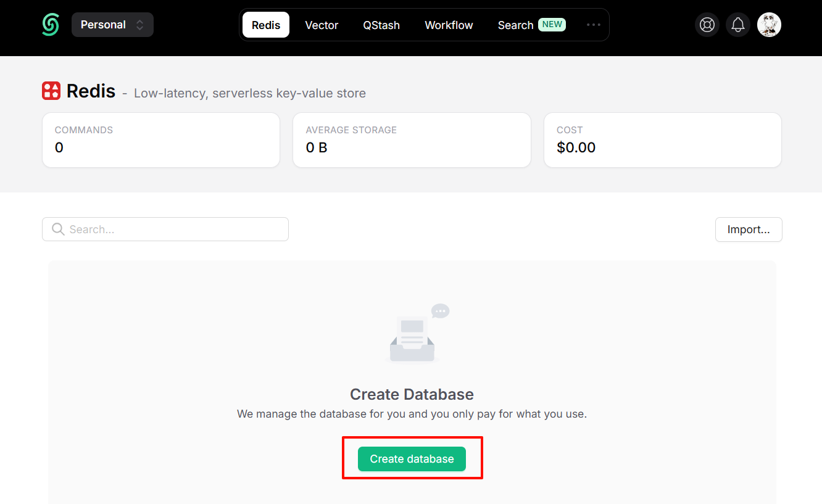
Task: Click the Commands stat card
Action: point(161,140)
